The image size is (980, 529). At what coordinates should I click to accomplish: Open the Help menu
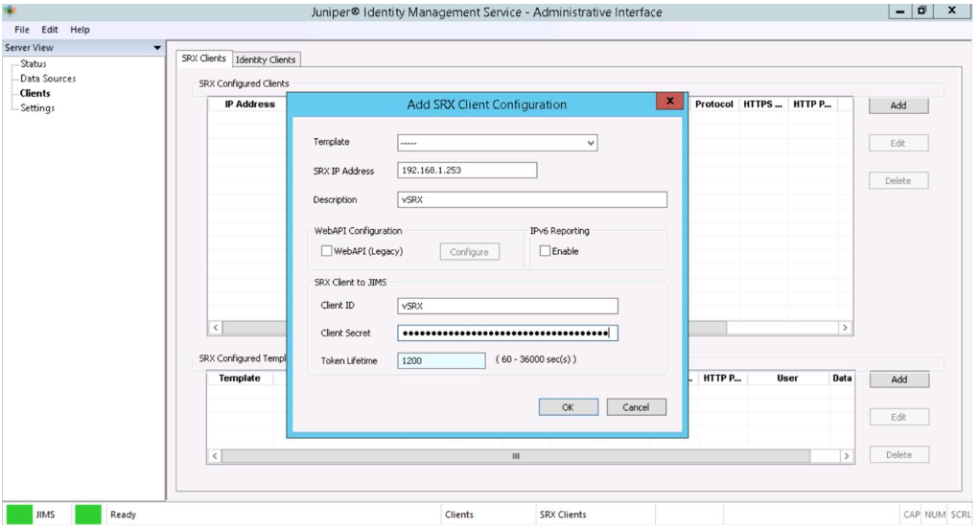pyautogui.click(x=80, y=30)
